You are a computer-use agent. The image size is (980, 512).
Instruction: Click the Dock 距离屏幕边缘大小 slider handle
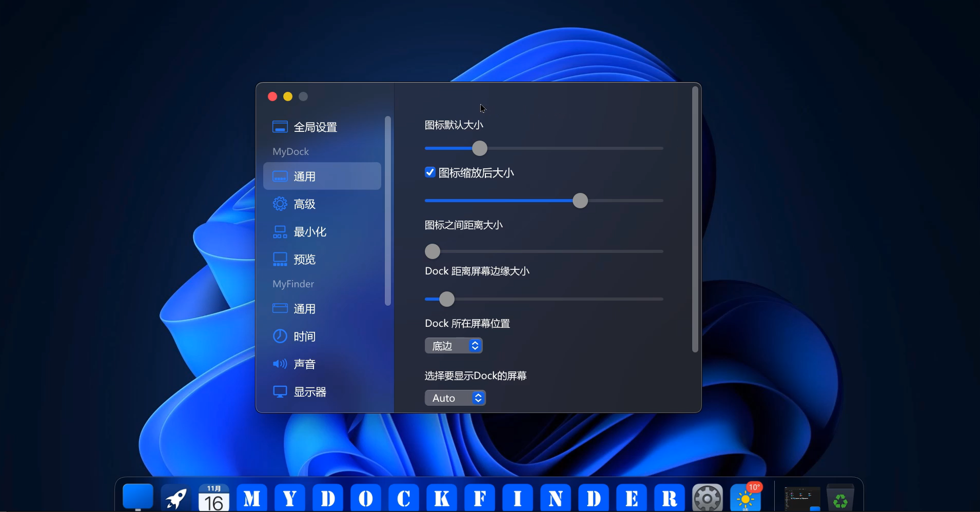coord(447,299)
